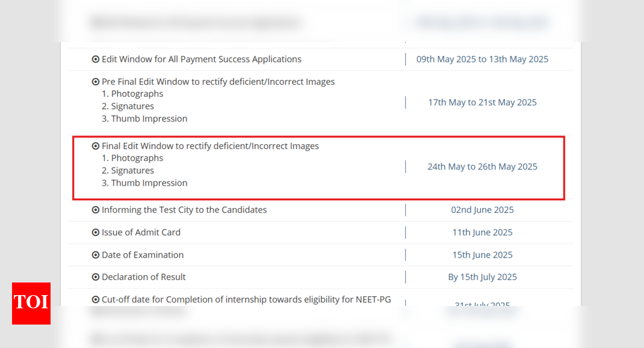This screenshot has height=348, width=644.
Task: Click bullet icon beside Declaration of Result
Action: pyautogui.click(x=96, y=277)
